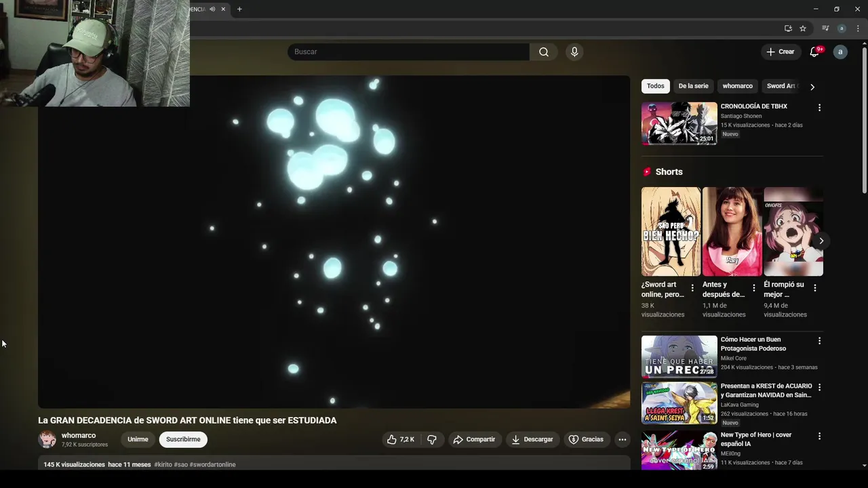The height and width of the screenshot is (488, 868).
Task: Click the Gracias button
Action: 586,439
